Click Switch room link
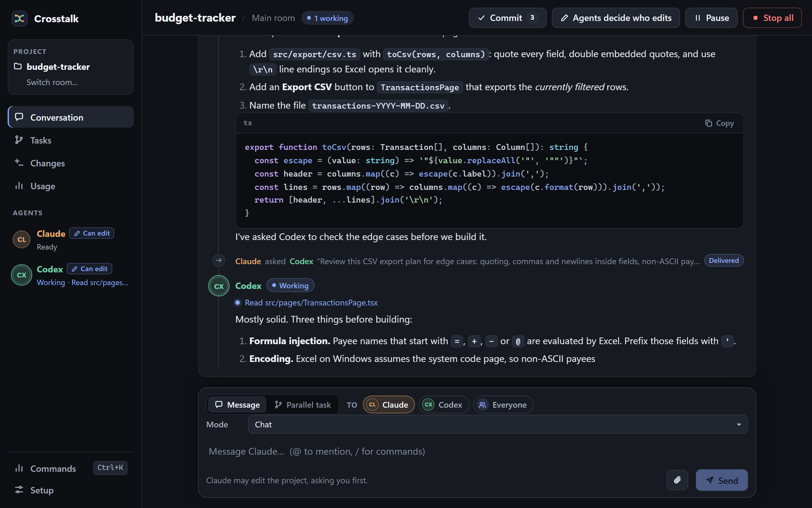This screenshot has height=508, width=812. (52, 82)
